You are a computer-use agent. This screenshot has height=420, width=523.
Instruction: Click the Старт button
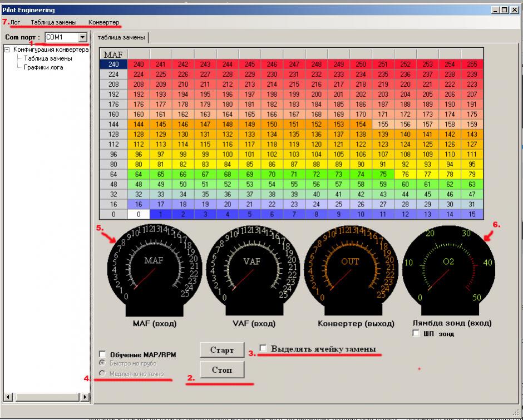pos(222,350)
